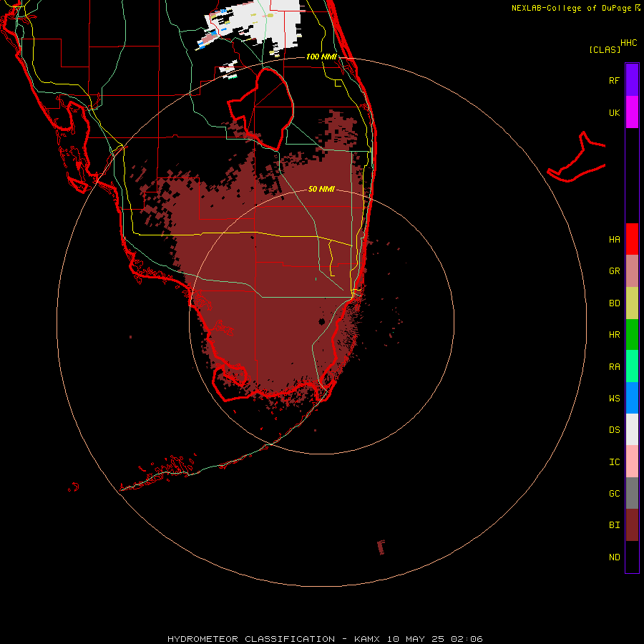Click the BI dark red legend swatch
Image resolution: width=644 pixels, height=644 pixels.
632,525
